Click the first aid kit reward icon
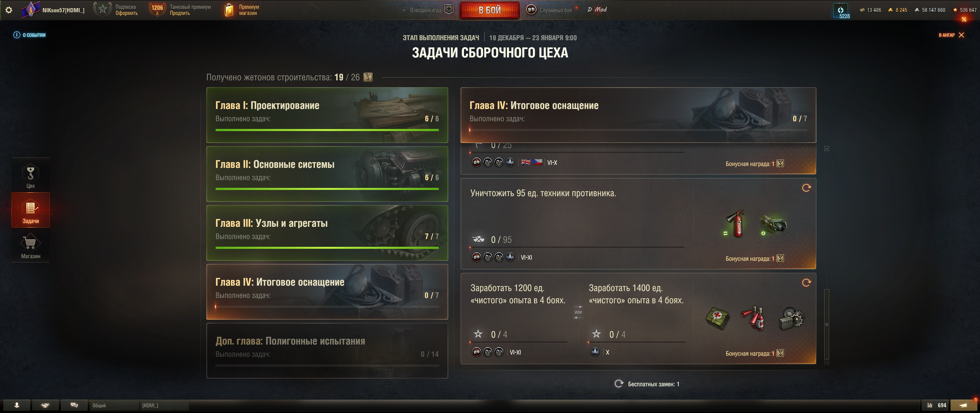 [717, 318]
